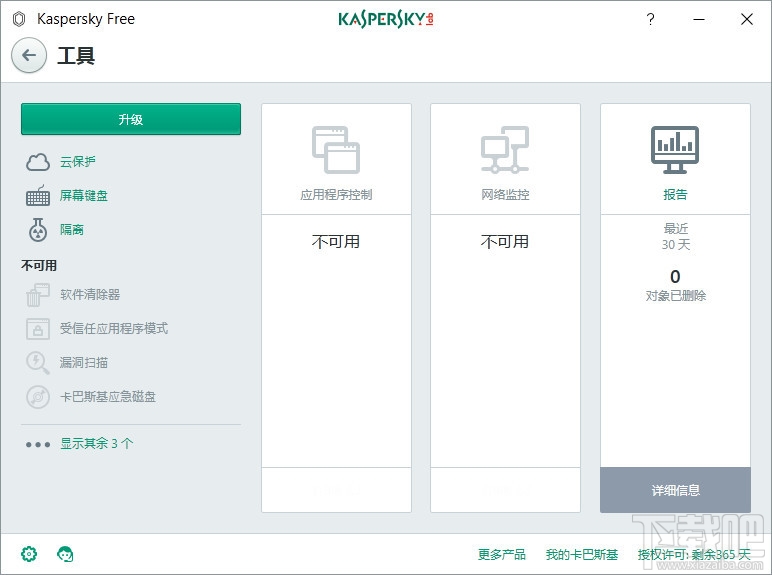Image resolution: width=772 pixels, height=575 pixels.
Task: Click the 详细信息 button
Action: point(676,490)
